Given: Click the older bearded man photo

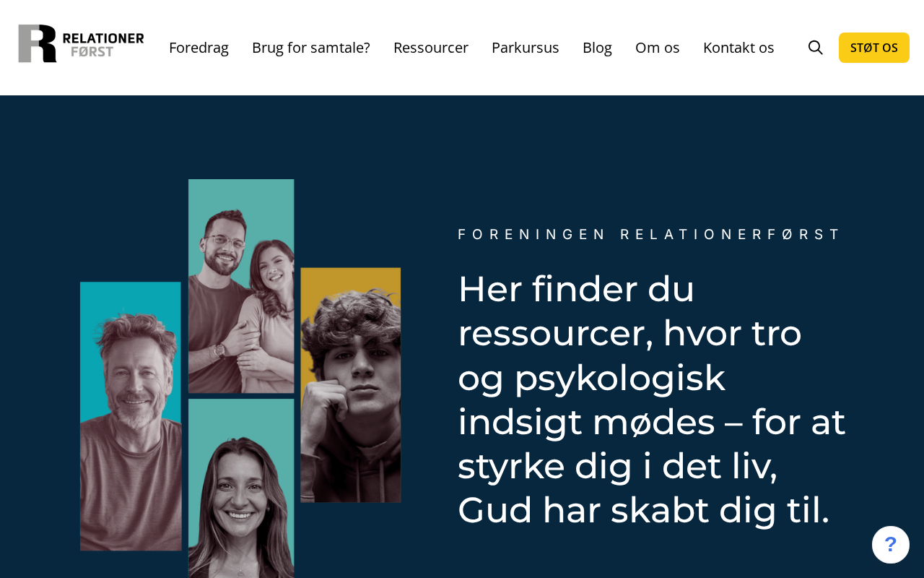Looking at the screenshot, I should 131,416.
